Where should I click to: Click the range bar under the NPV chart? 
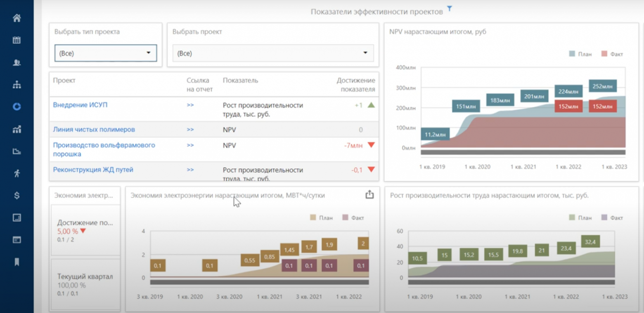coord(523,152)
